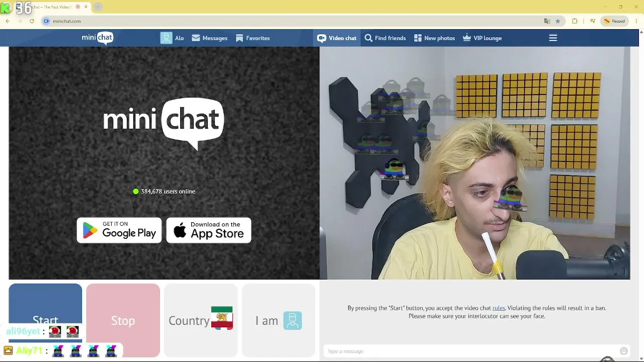Open the Country selector
The width and height of the screenshot is (644, 362).
coord(201,320)
